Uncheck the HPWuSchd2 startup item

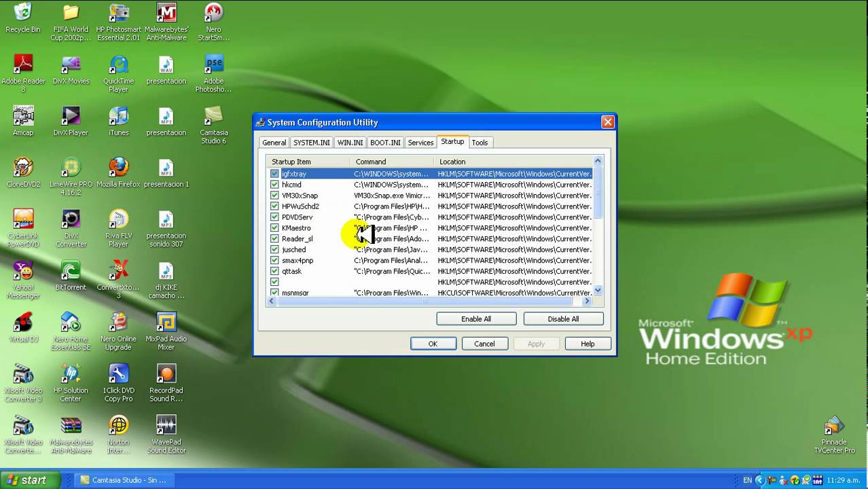[x=274, y=206]
